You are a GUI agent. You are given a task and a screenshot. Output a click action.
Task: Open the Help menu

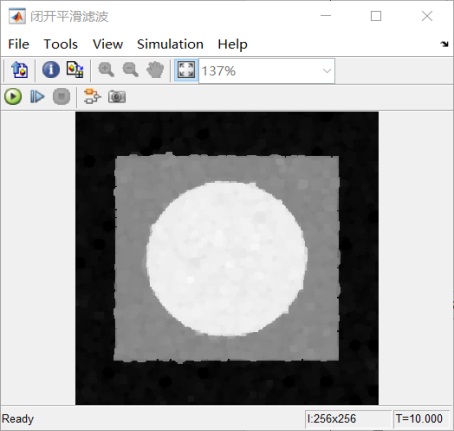click(x=232, y=44)
